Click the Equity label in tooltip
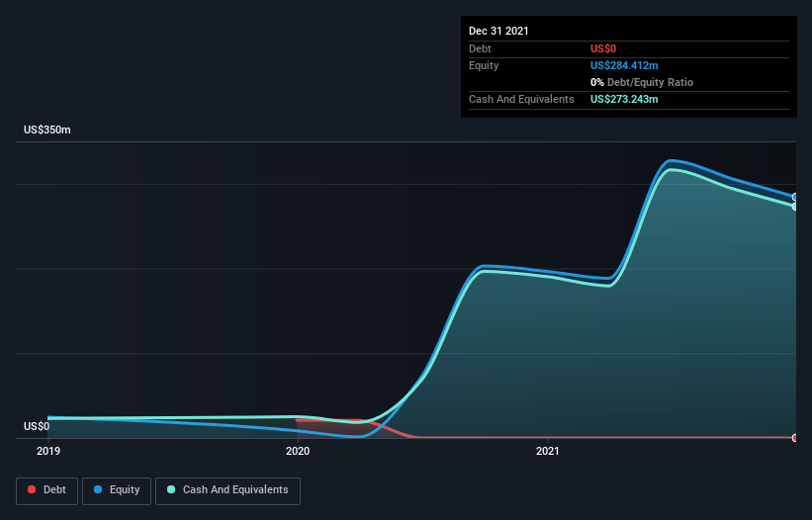Viewport: 812px width, 520px height. 484,65
